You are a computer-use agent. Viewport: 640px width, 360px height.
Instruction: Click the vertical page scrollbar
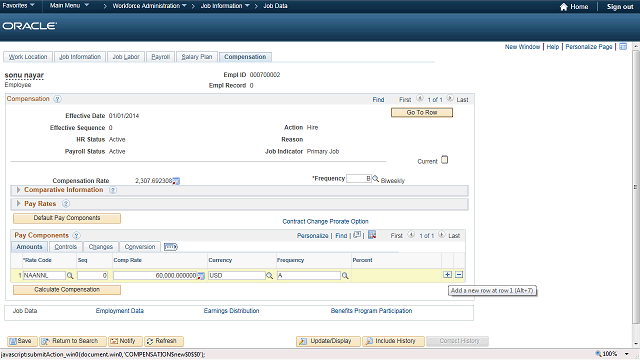636,188
